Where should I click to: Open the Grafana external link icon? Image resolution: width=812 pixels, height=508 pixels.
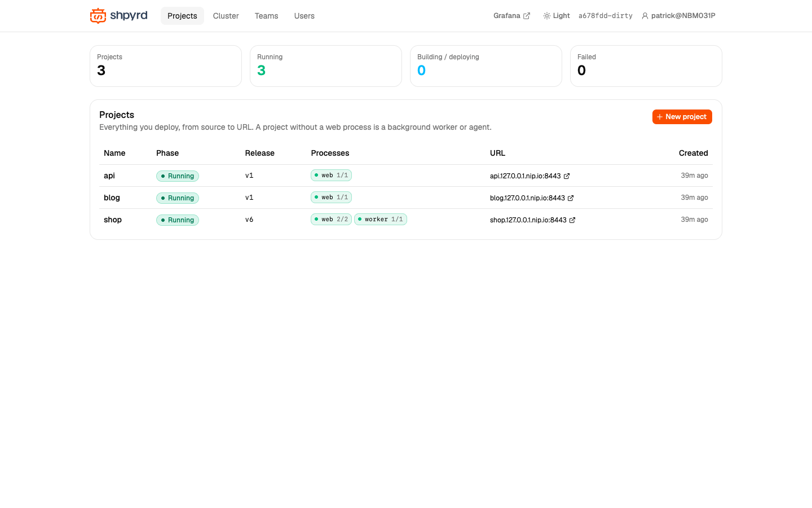(x=527, y=16)
